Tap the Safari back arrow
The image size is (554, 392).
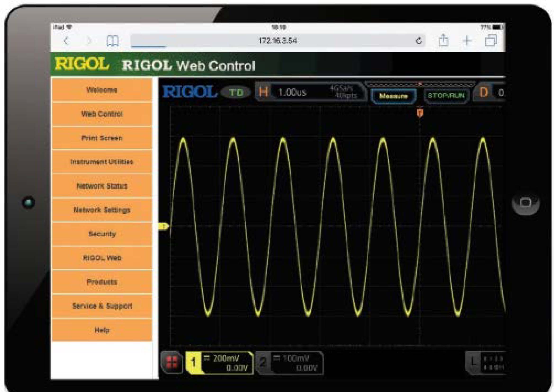coord(67,41)
